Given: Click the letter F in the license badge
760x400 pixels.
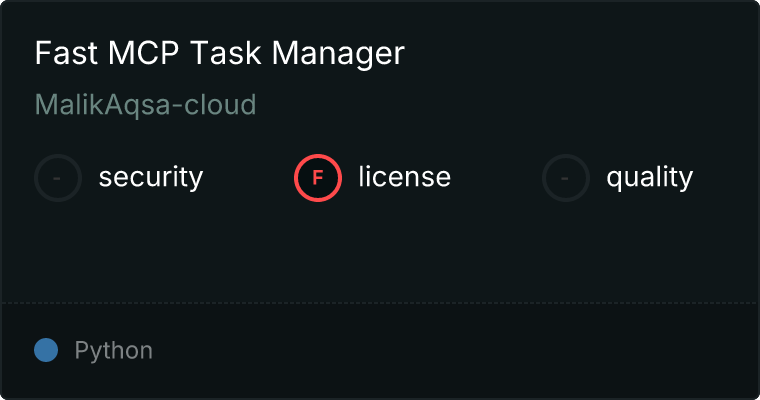Looking at the screenshot, I should tap(318, 178).
